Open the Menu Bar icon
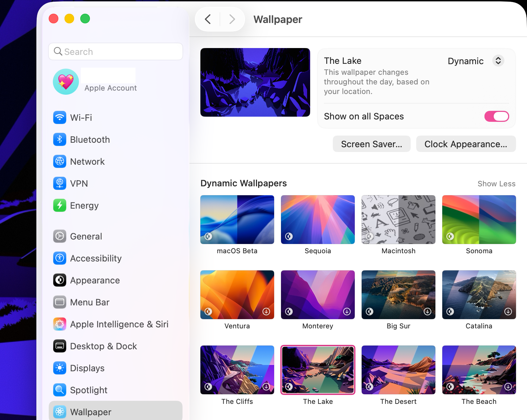 pyautogui.click(x=60, y=302)
